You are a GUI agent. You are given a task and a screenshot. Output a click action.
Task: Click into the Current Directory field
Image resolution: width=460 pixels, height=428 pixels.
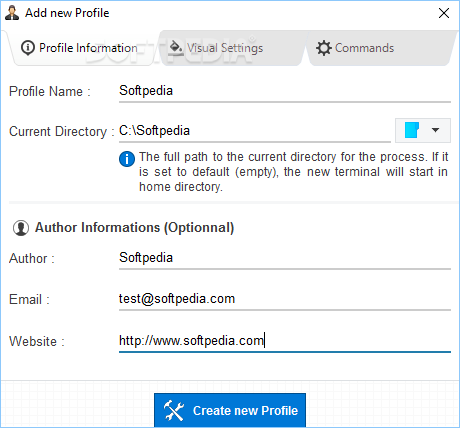click(255, 131)
